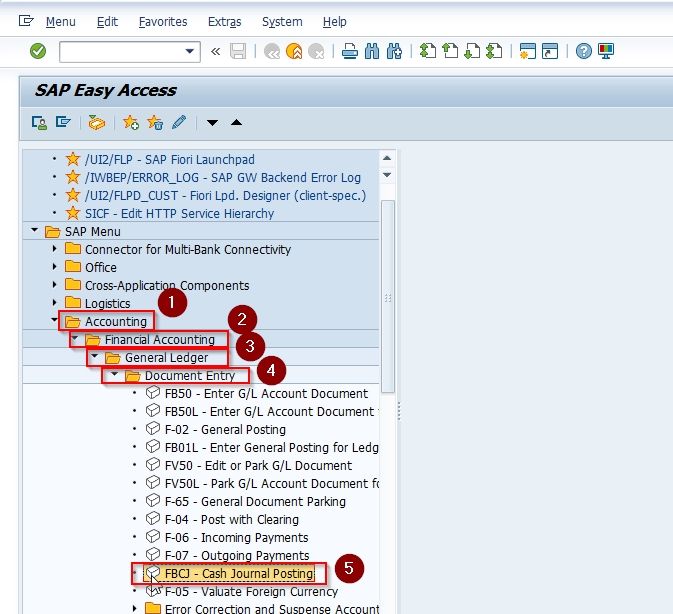
Task: Open the Menu menu
Action: coord(61,22)
